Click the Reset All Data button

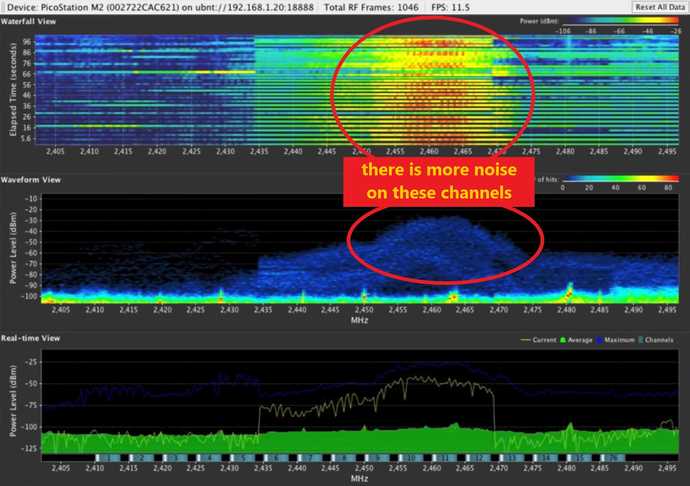pos(659,7)
